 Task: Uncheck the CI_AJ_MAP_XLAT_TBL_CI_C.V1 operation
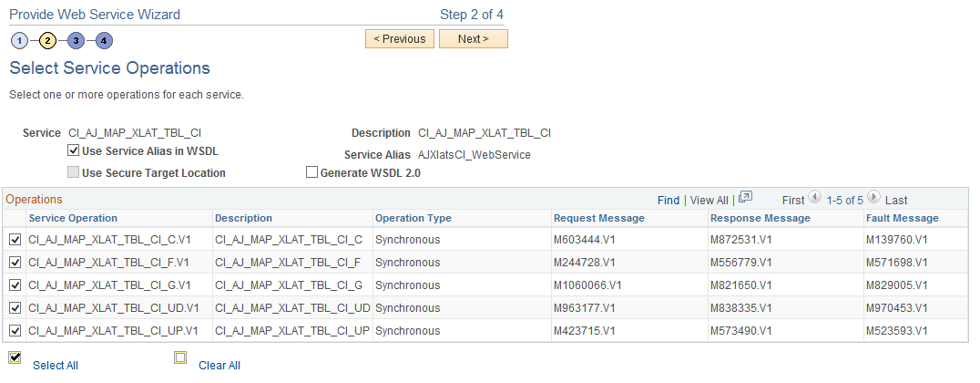click(15, 240)
